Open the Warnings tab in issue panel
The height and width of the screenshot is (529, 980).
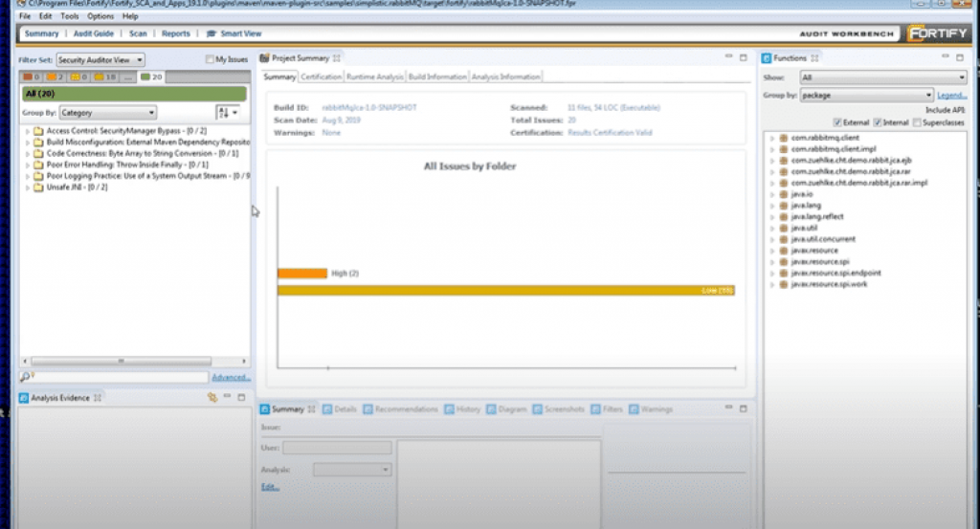(651, 409)
